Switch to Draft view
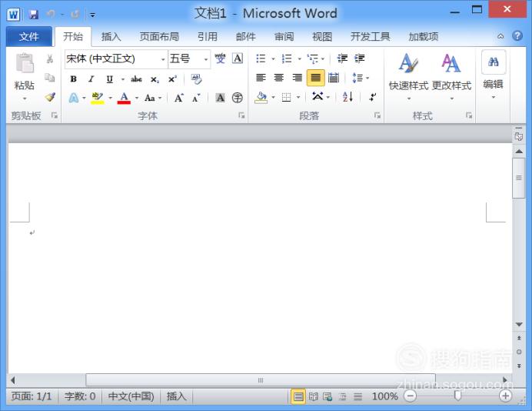This screenshot has width=532, height=411. (x=357, y=396)
